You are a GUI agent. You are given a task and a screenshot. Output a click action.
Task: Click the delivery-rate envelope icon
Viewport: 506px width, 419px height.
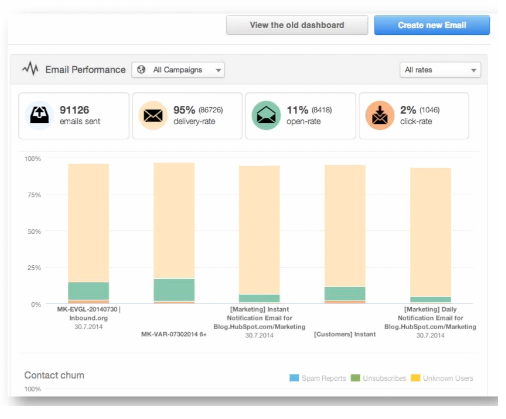tap(153, 115)
